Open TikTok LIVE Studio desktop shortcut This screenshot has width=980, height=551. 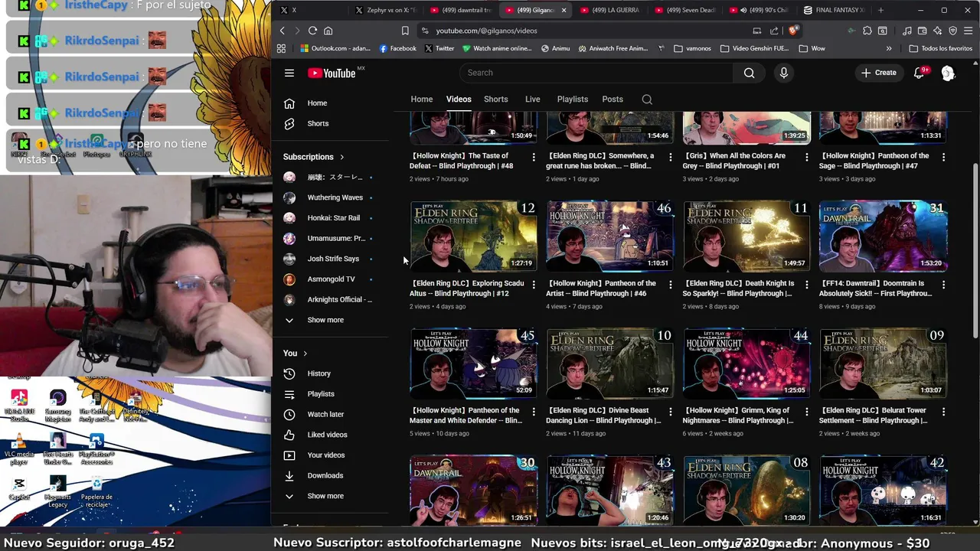19,405
